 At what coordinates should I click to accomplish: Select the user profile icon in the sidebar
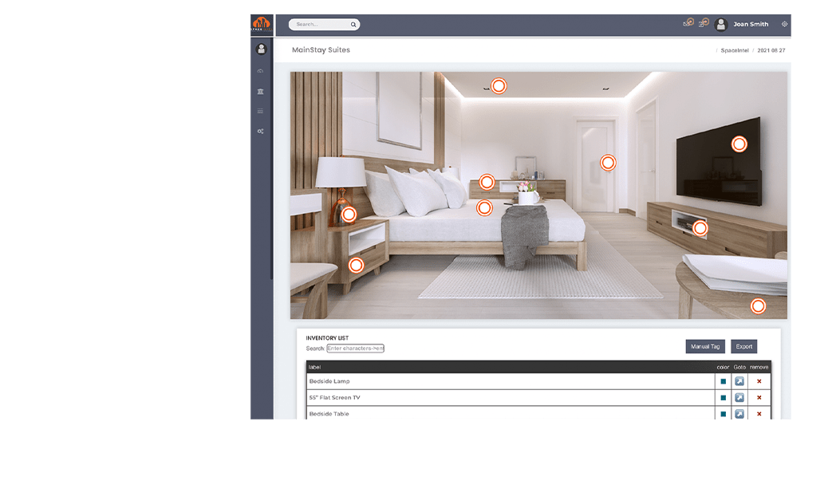(260, 49)
